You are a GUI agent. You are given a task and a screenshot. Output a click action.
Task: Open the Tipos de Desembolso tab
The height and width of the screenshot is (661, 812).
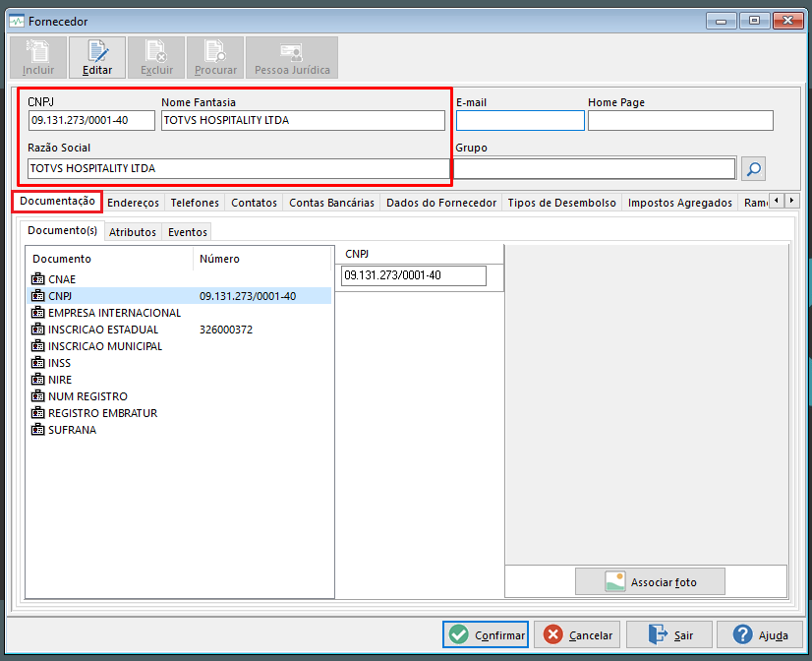pos(562,203)
